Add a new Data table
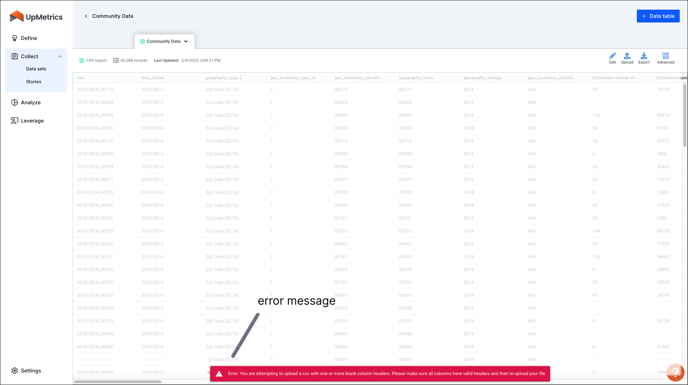Screen dimensions: 688x385 click(x=658, y=16)
